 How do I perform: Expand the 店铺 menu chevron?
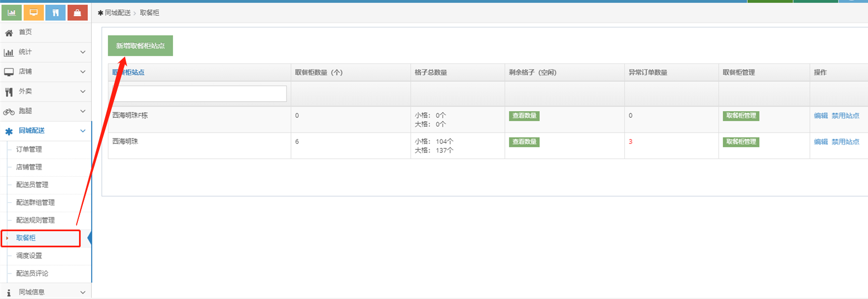click(x=83, y=72)
